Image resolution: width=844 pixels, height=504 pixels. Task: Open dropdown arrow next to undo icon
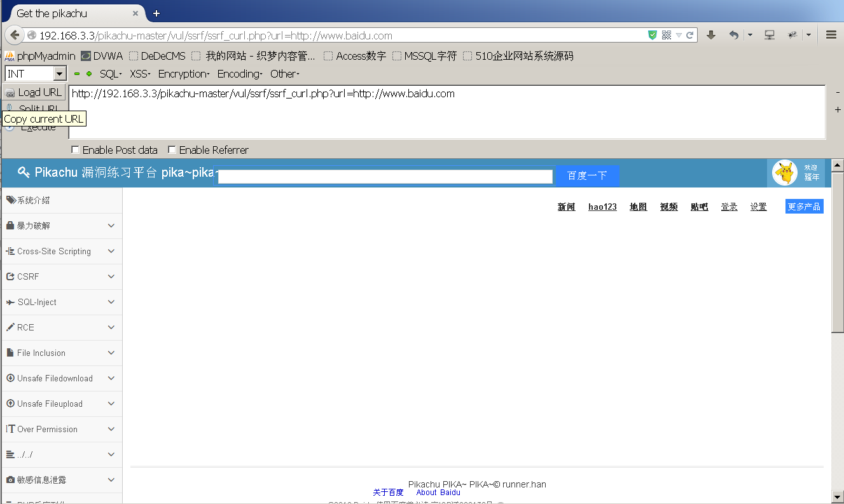point(751,36)
